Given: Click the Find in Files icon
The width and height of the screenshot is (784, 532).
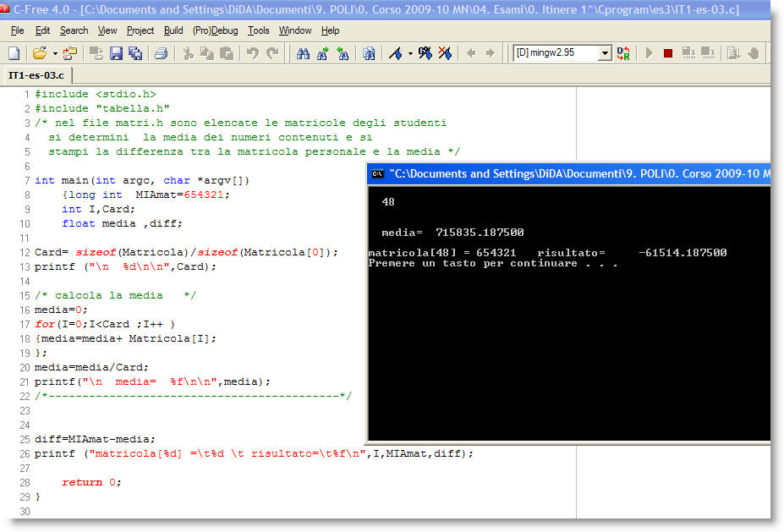Looking at the screenshot, I should pyautogui.click(x=369, y=53).
